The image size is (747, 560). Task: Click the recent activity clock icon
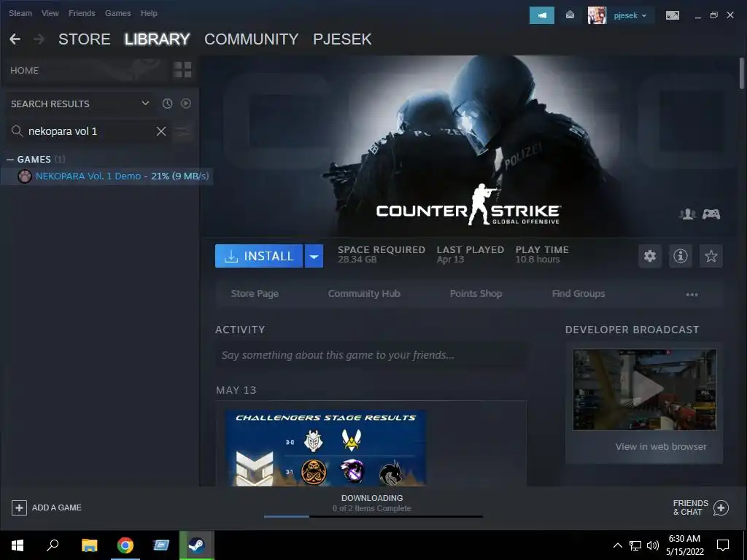167,104
